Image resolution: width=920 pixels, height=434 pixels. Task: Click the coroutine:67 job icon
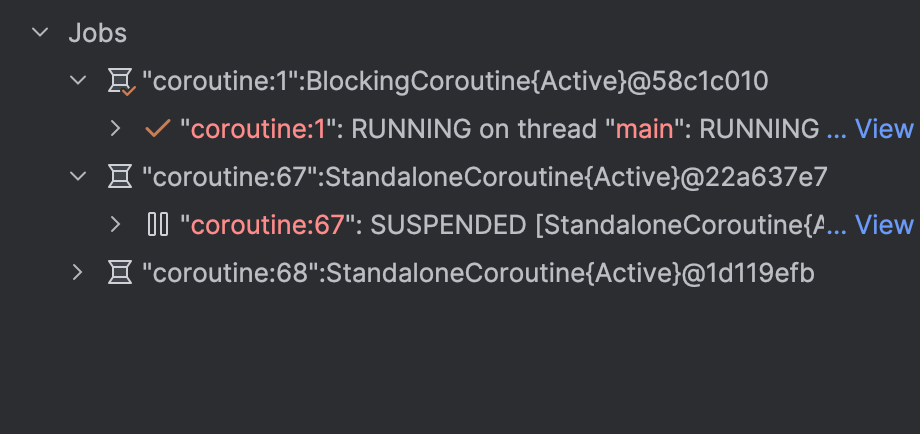click(x=120, y=177)
